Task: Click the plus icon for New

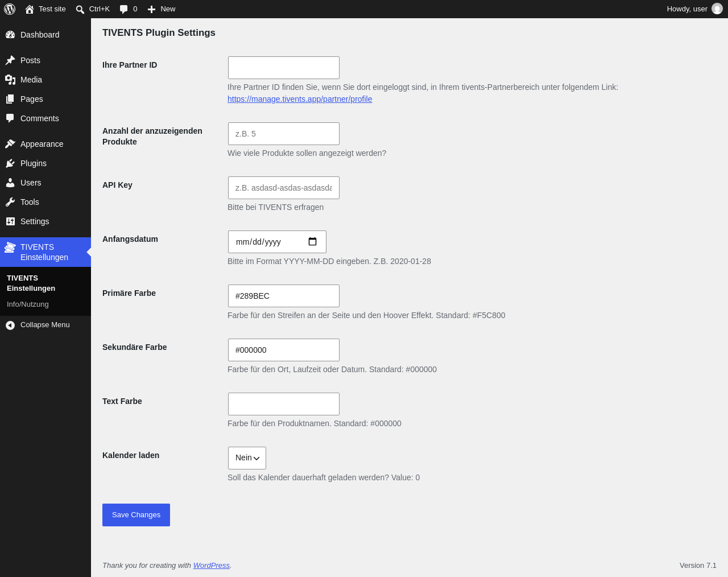Action: coord(151,9)
